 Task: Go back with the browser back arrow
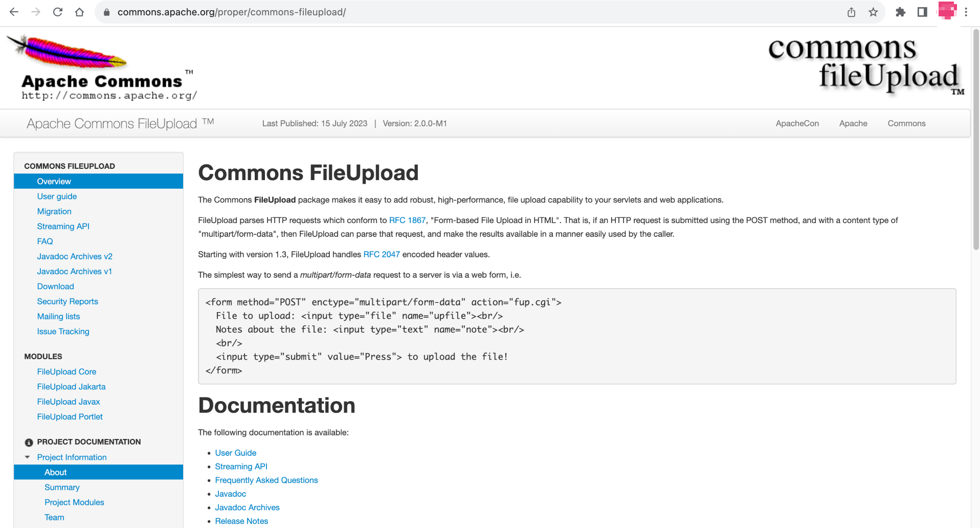(x=14, y=12)
